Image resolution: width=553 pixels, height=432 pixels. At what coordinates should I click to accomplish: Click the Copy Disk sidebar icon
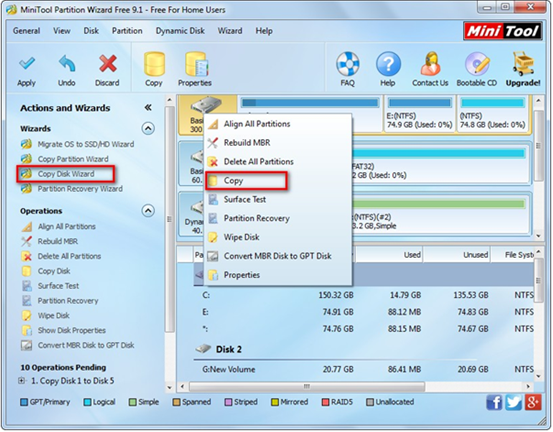pos(26,271)
